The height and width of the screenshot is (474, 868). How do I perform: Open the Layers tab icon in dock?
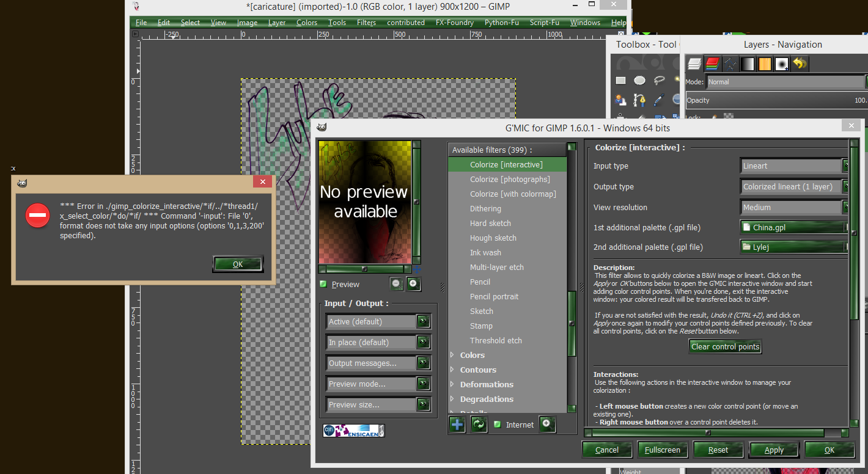click(x=694, y=64)
